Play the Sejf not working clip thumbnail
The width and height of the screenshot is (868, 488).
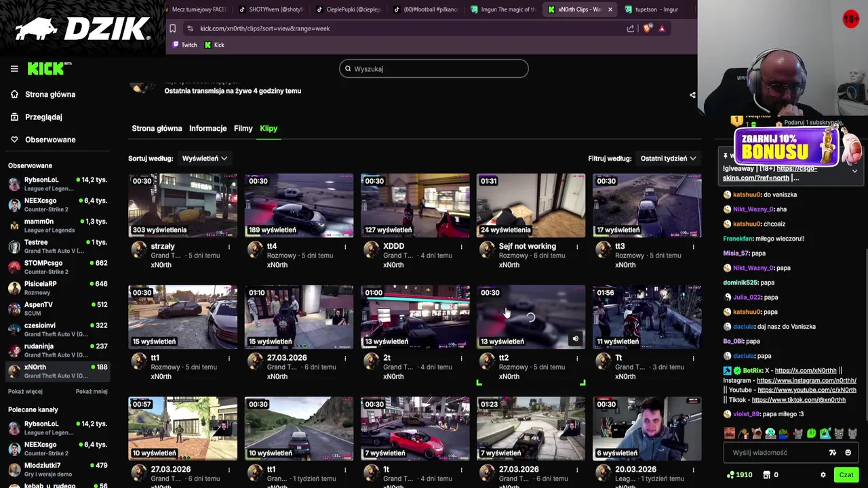point(531,205)
